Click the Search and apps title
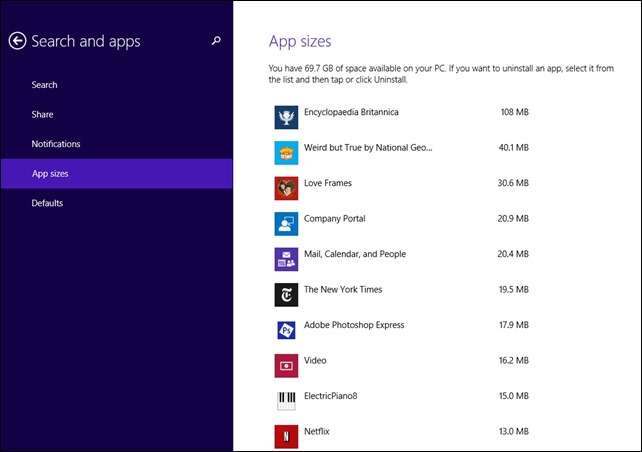 pyautogui.click(x=86, y=41)
